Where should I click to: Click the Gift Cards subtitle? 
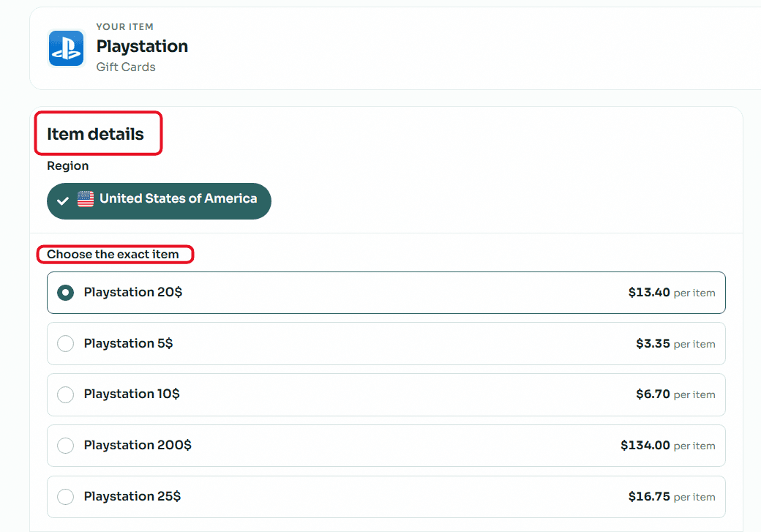click(x=126, y=67)
